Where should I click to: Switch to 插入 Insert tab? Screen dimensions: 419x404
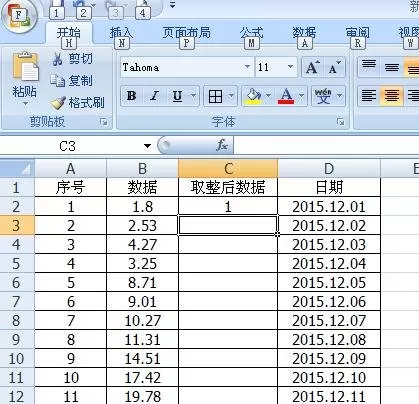coord(121,33)
